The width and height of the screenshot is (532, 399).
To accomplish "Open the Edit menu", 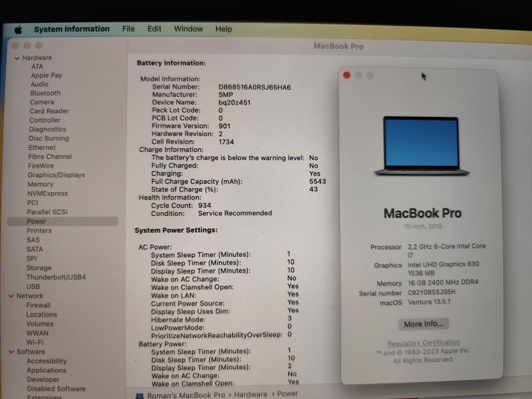I will [154, 29].
